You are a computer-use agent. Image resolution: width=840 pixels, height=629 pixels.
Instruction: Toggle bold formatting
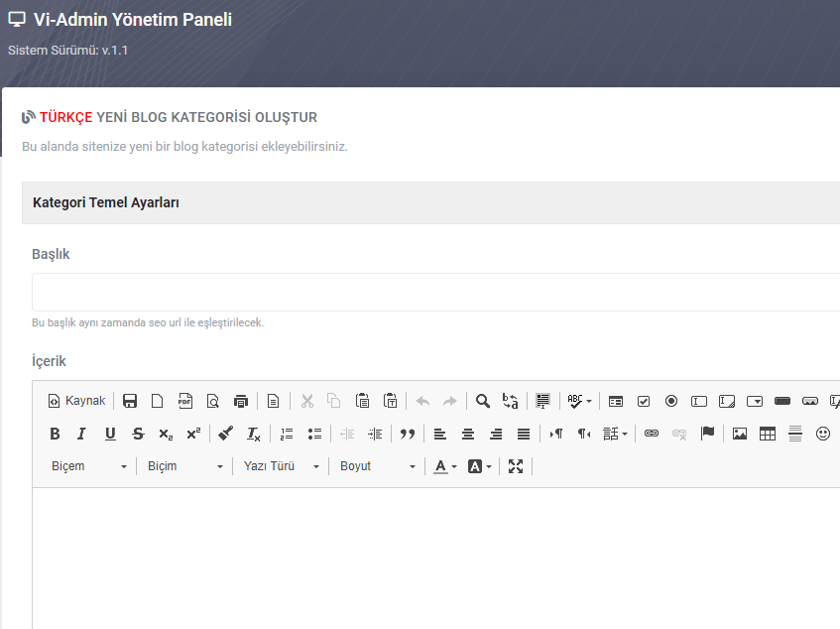[x=55, y=434]
